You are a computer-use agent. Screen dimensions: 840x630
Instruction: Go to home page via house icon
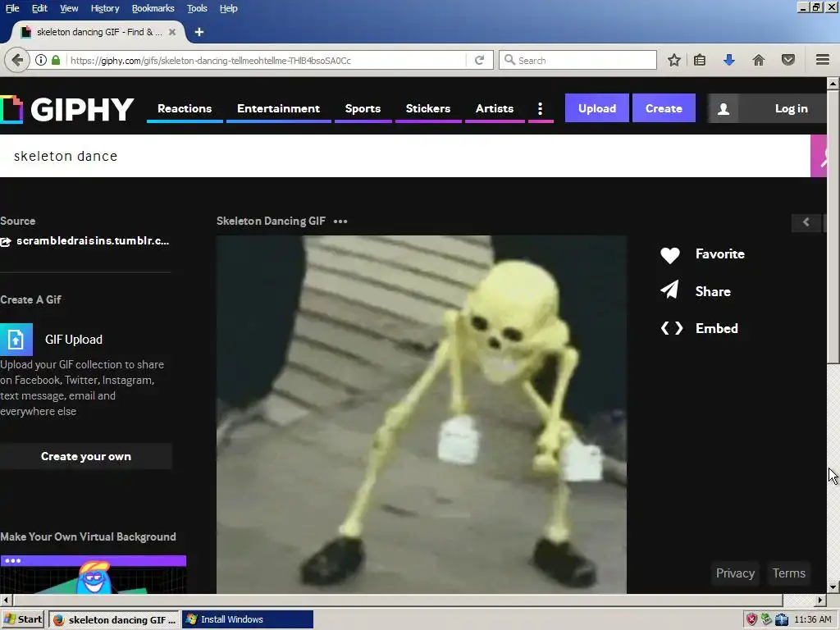click(759, 60)
